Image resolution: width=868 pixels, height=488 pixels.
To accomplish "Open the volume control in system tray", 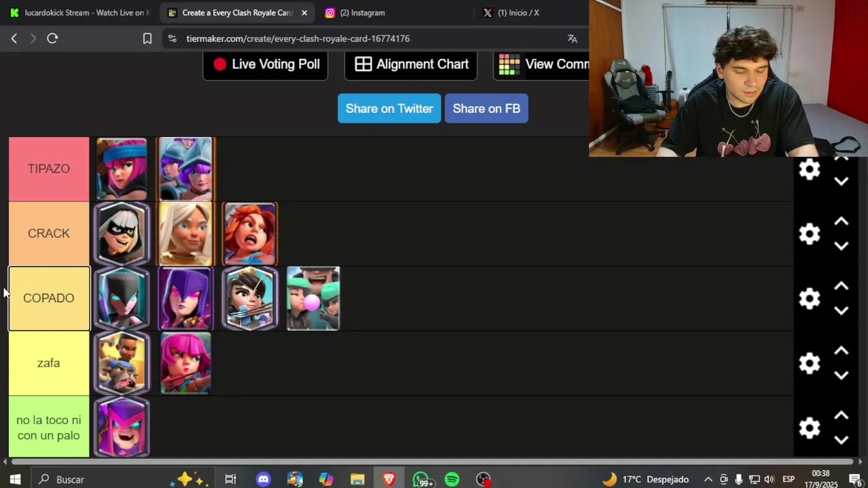I will point(769,479).
